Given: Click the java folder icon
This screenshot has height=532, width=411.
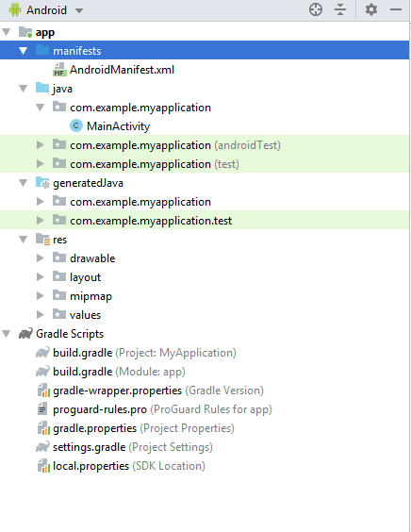Looking at the screenshot, I should tap(42, 88).
